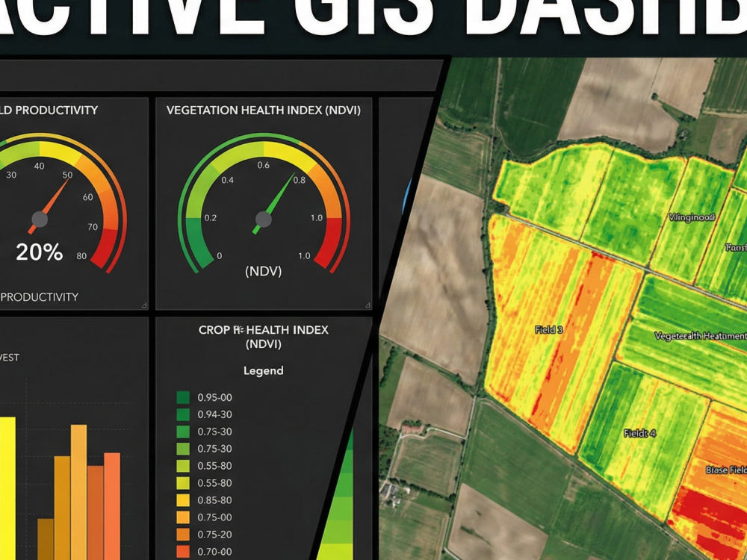747x560 pixels.
Task: Click the yellow swatch beside 0.85-80
Action: pos(183,500)
